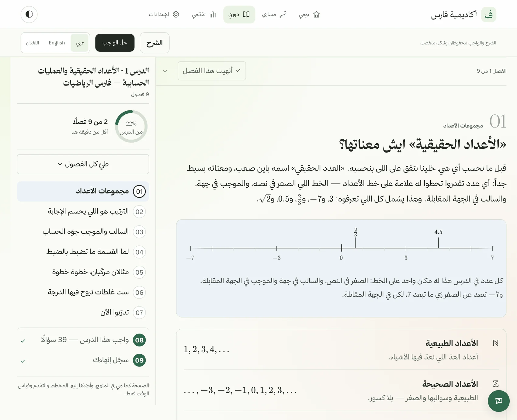517x420 pixels.
Task: Toggle the dark mode contrast icon
Action: (29, 14)
